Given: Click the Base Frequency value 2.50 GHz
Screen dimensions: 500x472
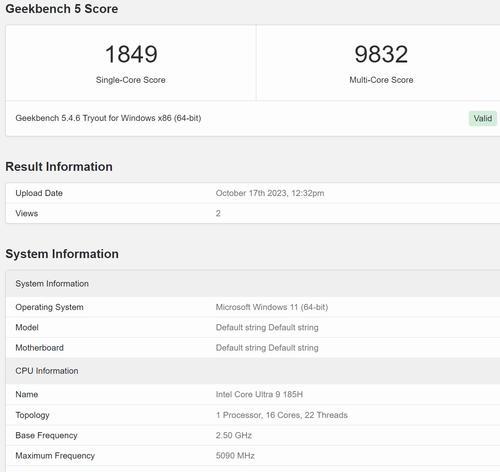Looking at the screenshot, I should 234,435.
